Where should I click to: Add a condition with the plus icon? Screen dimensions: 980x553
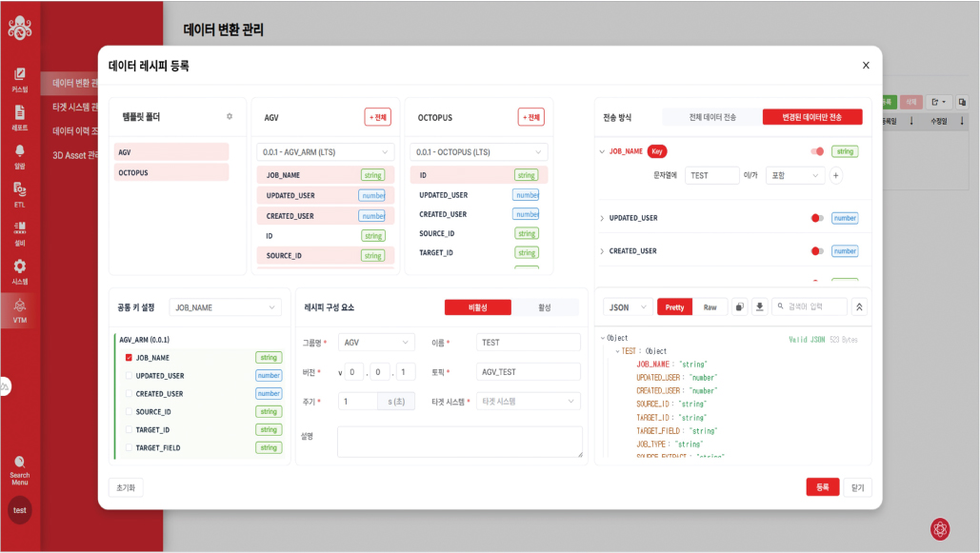click(835, 175)
